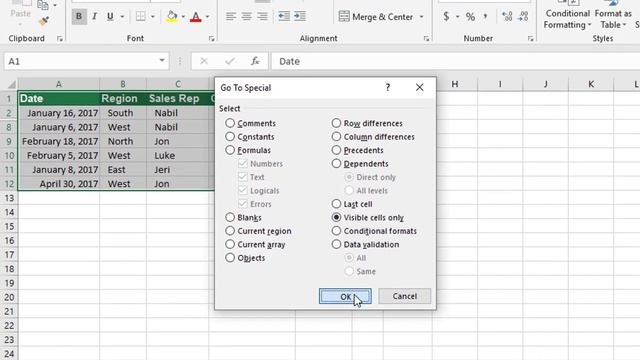640x360 pixels.
Task: Click Merge & Center button
Action: click(376, 17)
